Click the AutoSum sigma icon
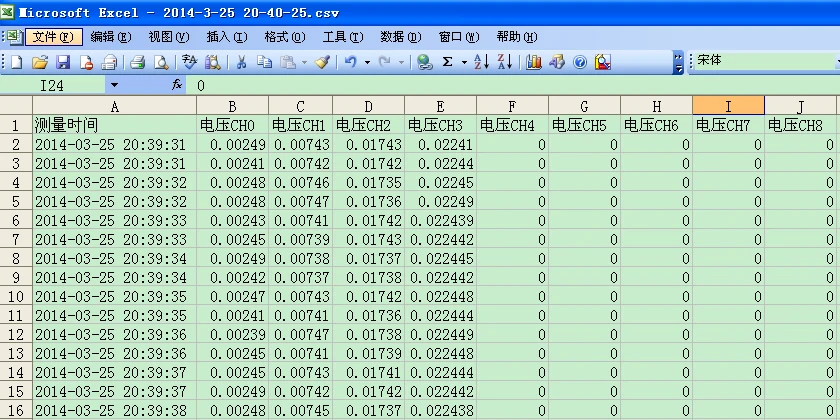The width and height of the screenshot is (840, 420). pos(447,62)
